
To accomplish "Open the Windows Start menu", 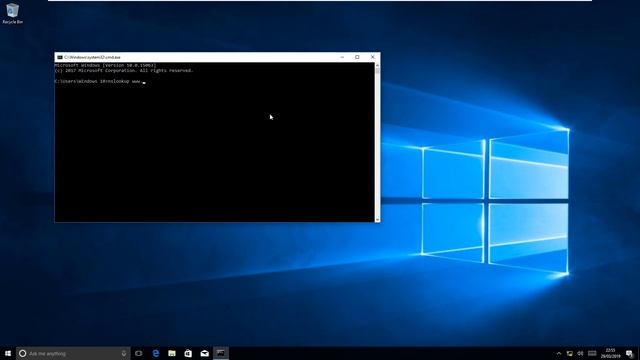I will [8, 353].
